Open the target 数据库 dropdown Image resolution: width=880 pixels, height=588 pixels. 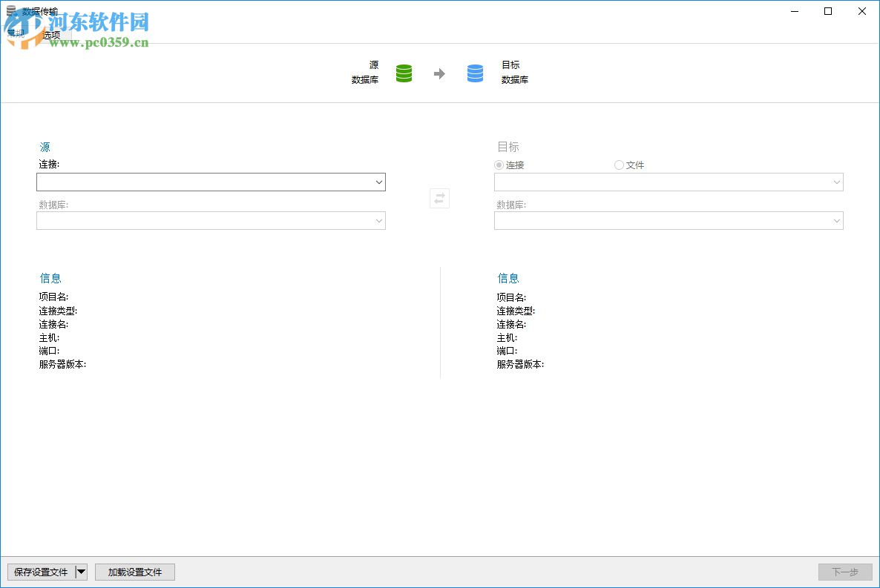837,220
